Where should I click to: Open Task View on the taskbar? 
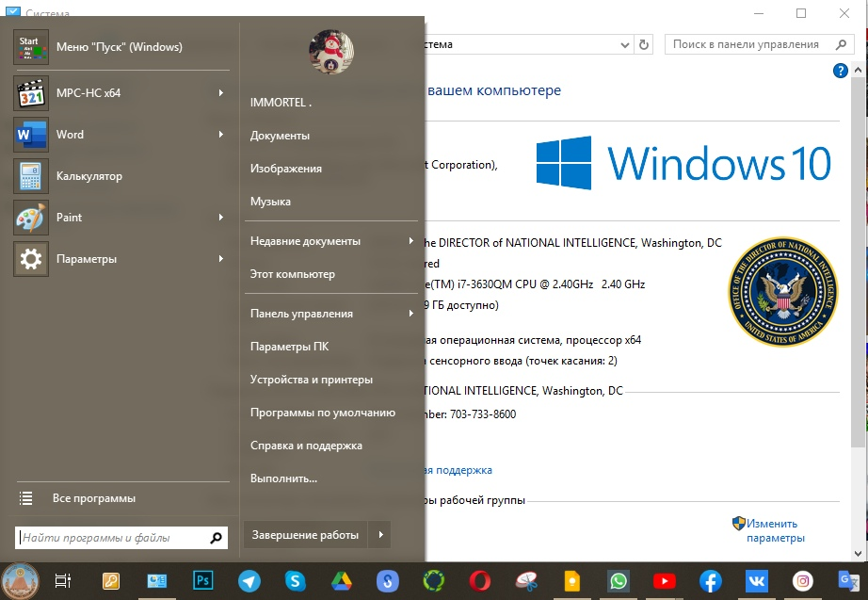63,581
